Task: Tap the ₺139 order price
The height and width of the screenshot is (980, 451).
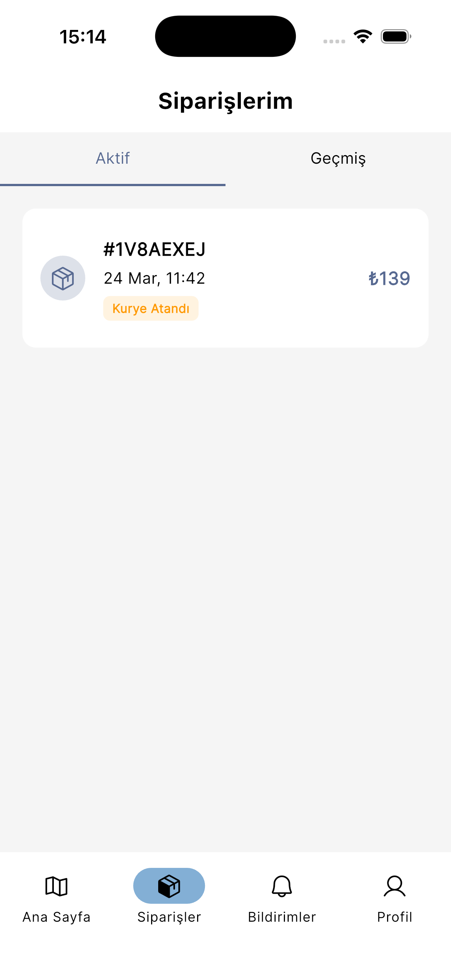Action: 389,278
